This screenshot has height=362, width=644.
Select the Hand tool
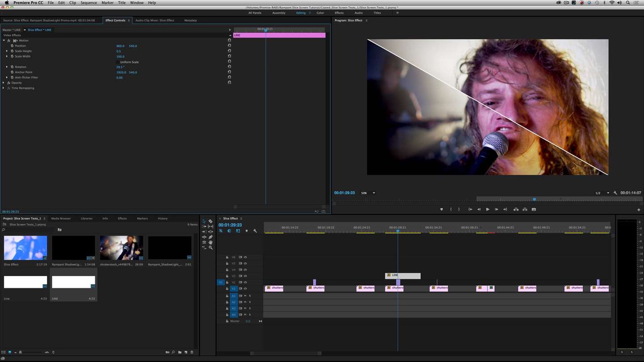[211, 242]
